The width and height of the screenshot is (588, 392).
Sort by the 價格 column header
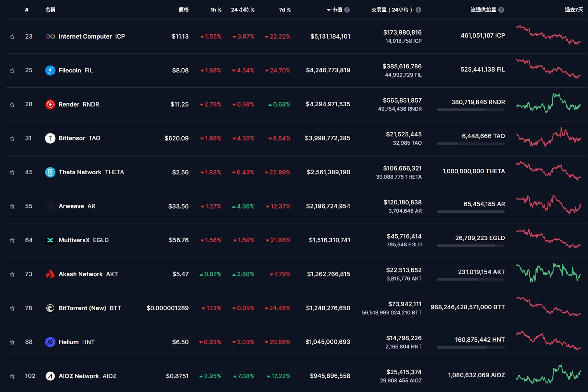(183, 10)
